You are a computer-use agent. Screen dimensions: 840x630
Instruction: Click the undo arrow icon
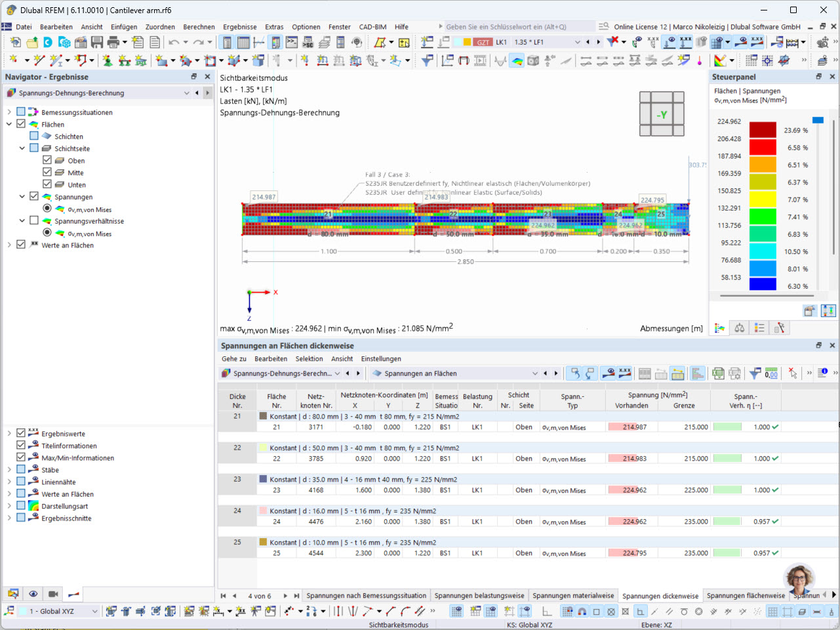click(x=174, y=42)
